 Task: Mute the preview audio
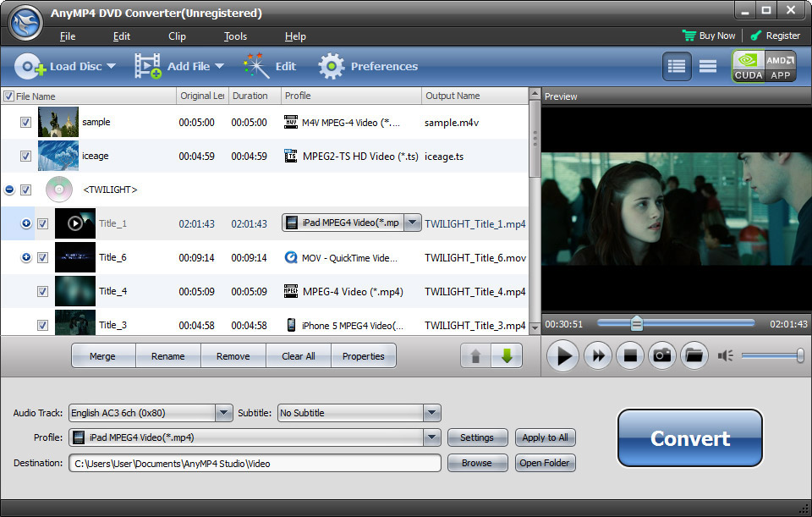pos(725,356)
